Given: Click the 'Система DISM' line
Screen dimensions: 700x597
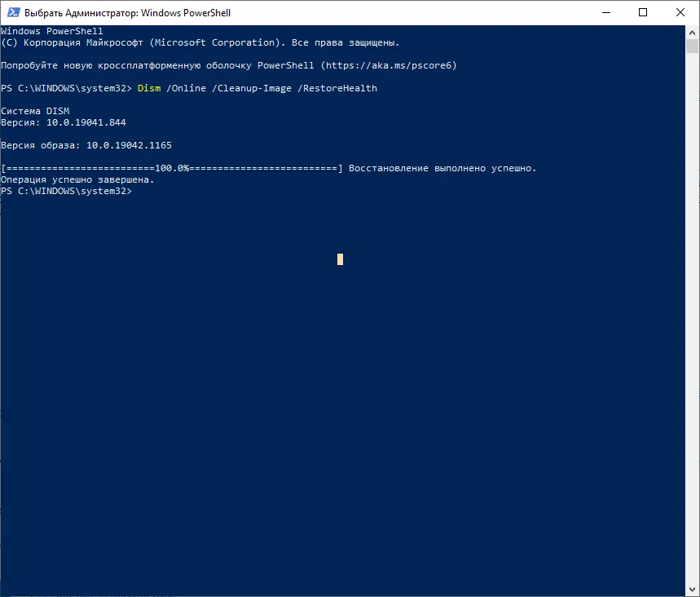Looking at the screenshot, I should pos(35,111).
